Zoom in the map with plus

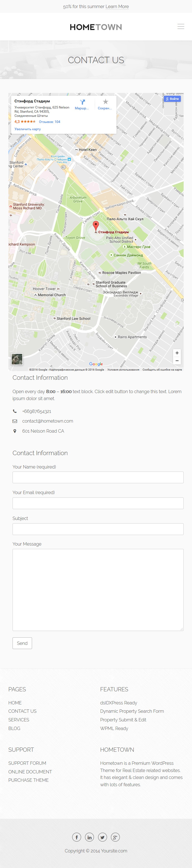click(x=177, y=353)
